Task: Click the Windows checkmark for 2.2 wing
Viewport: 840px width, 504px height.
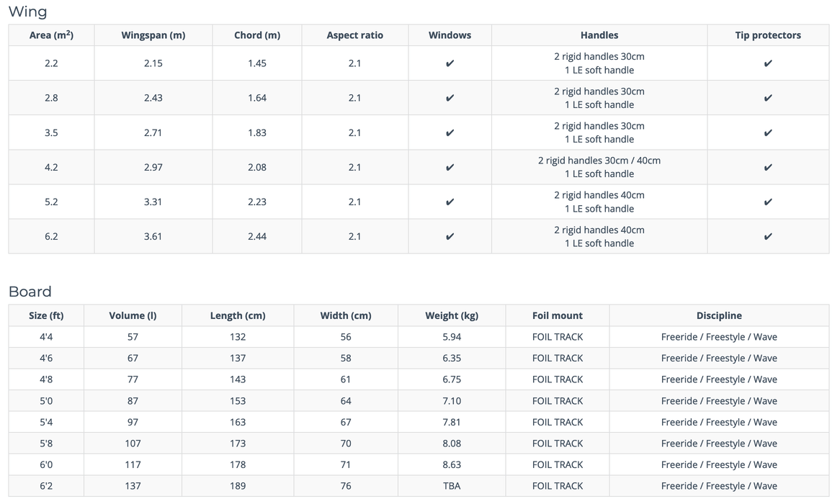Action: pyautogui.click(x=450, y=63)
